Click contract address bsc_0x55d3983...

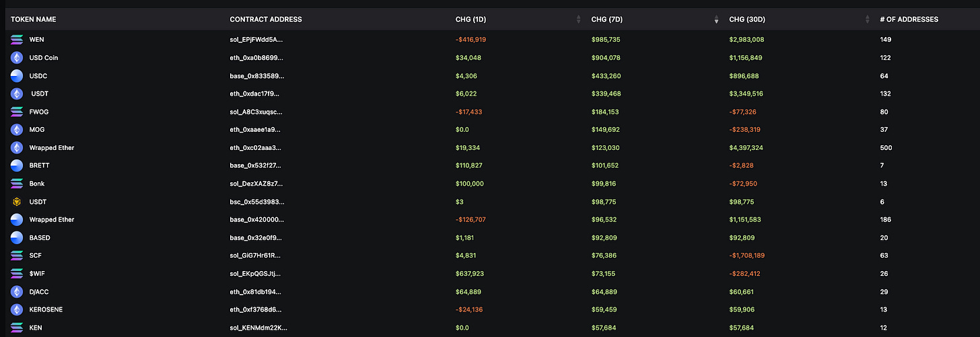point(256,202)
